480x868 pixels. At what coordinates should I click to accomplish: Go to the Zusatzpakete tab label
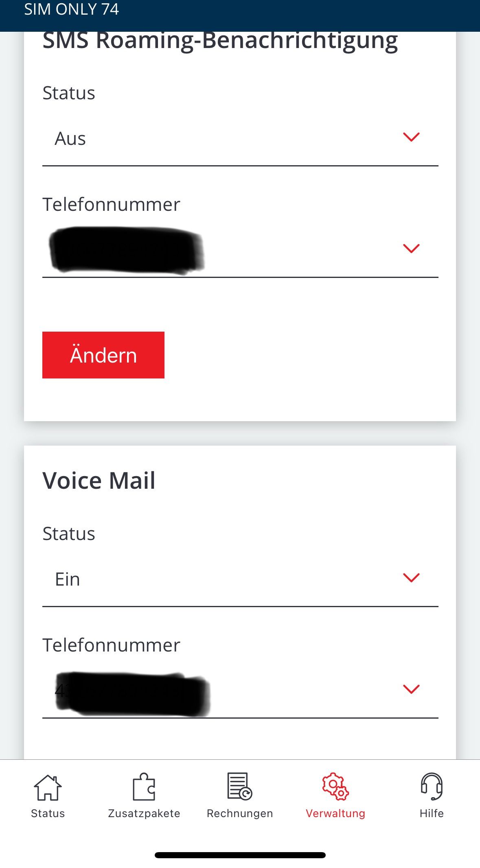144,813
